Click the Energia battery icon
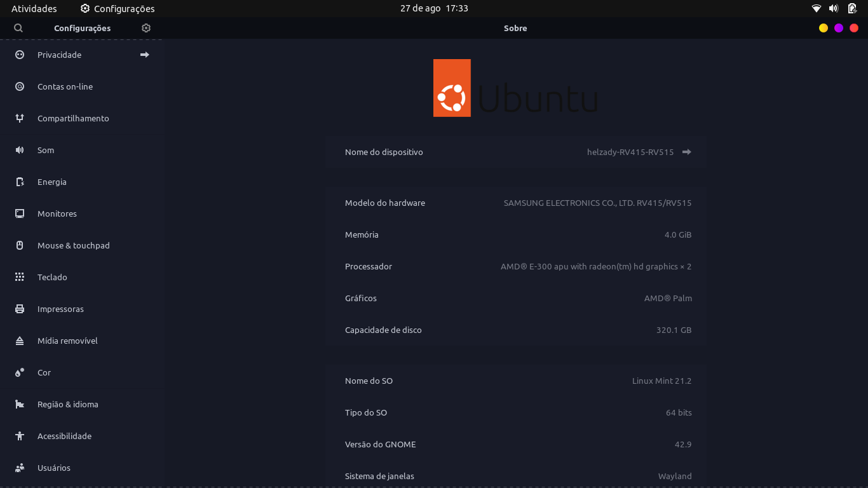This screenshot has height=488, width=868. coord(20,182)
